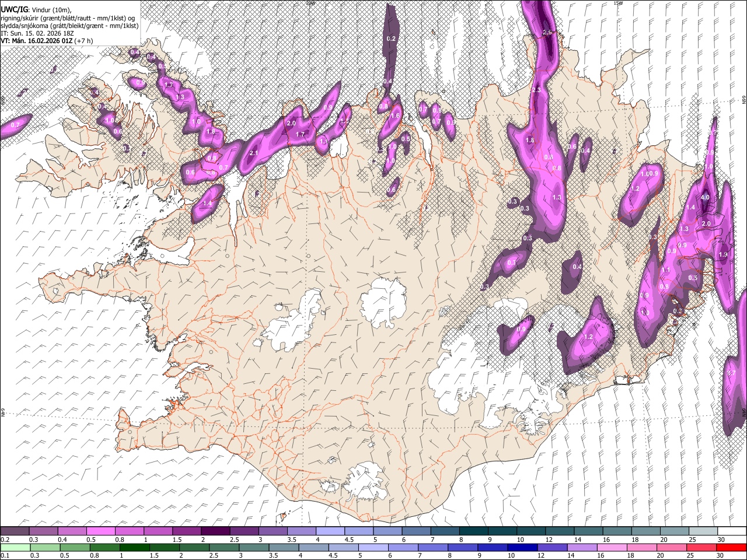Click the top-row legend swatch between 0.2 and 0.3

point(15,531)
